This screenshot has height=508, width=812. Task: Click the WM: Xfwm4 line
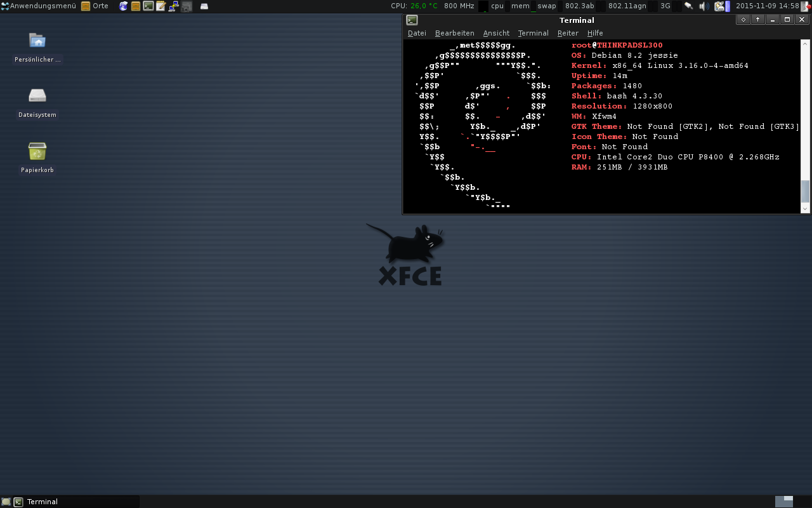[x=594, y=116]
